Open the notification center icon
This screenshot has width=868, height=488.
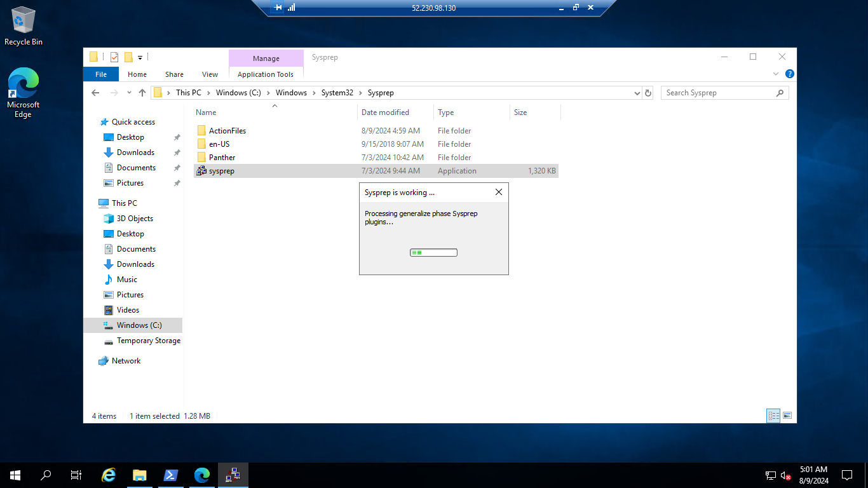(847, 475)
